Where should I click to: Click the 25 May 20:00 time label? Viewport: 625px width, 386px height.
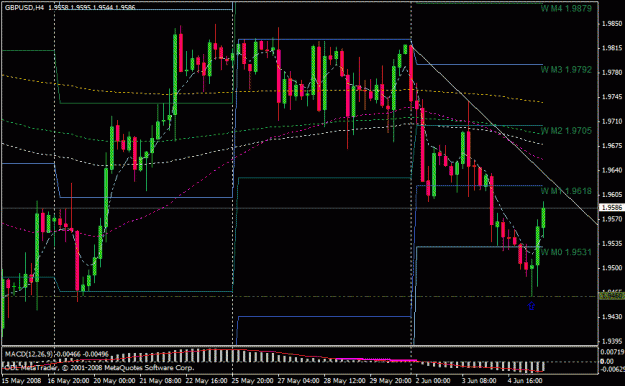tap(253, 380)
